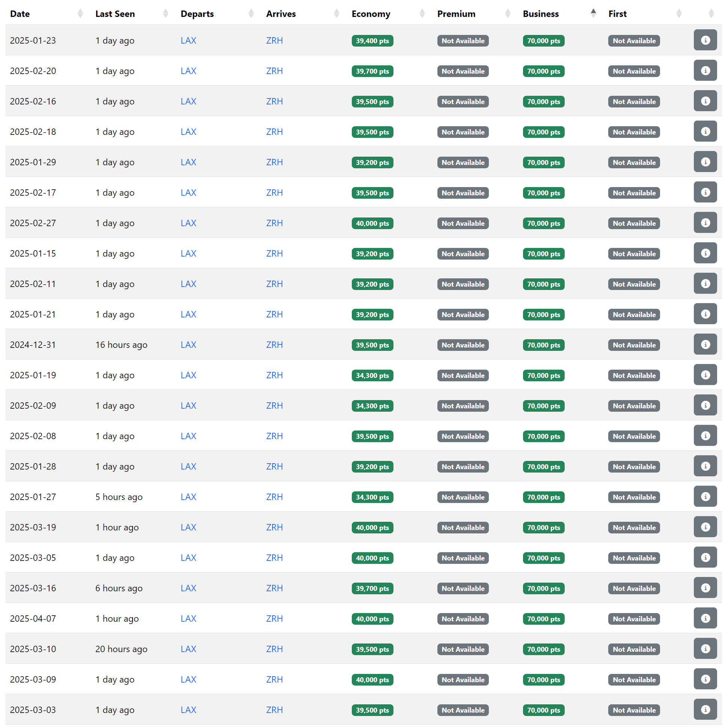This screenshot has height=728, width=728.
Task: View details of 2025-04-07 flight
Action: click(x=705, y=618)
